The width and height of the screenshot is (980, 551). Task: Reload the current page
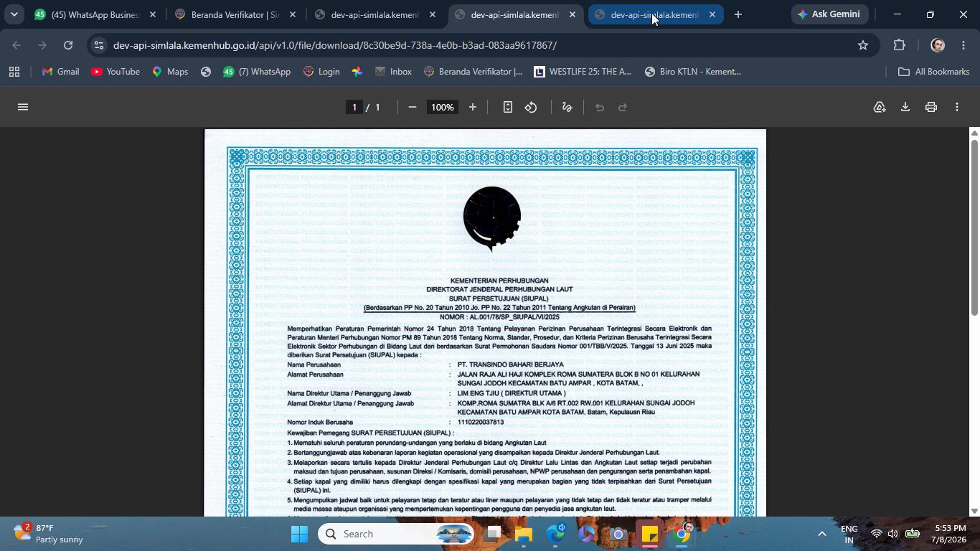coord(68,45)
